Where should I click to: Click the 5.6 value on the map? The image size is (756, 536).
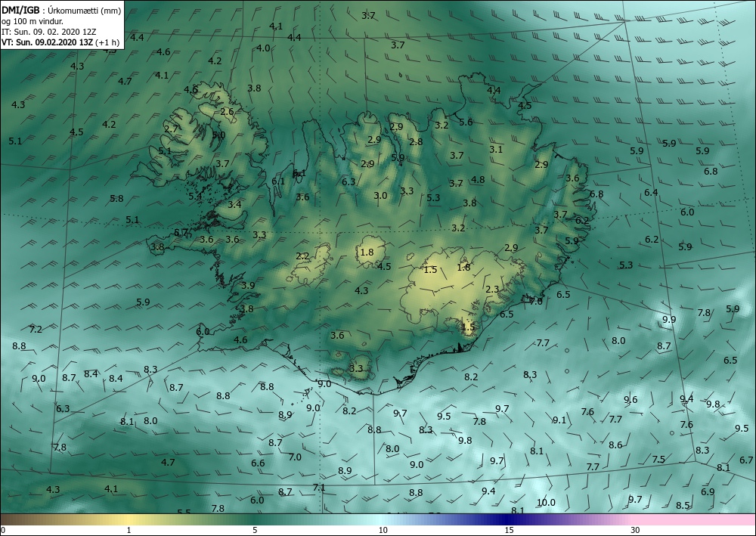pyautogui.click(x=466, y=122)
